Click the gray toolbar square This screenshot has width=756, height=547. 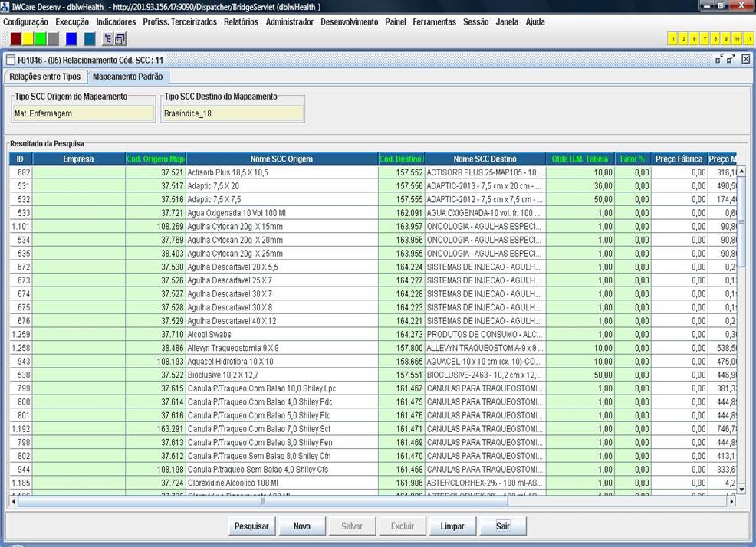click(x=54, y=39)
